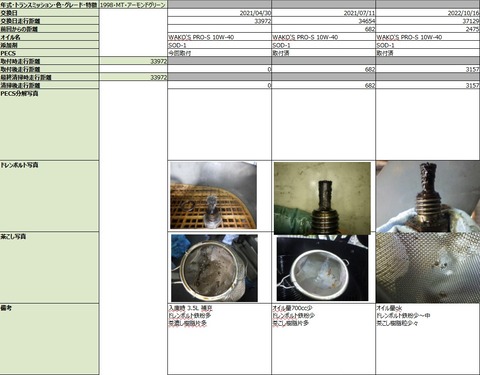Select the 2021/07/11 tea strainer photo

coord(322,268)
